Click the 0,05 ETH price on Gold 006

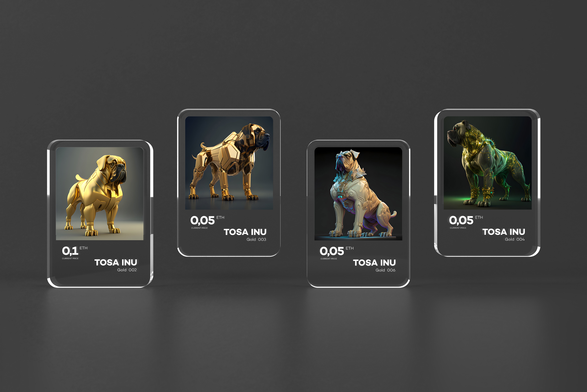click(x=337, y=251)
